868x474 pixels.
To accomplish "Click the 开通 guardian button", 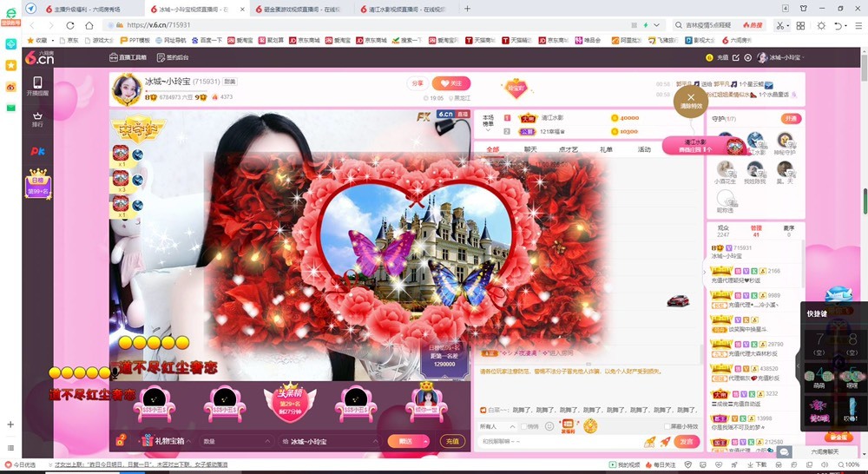I will [791, 118].
